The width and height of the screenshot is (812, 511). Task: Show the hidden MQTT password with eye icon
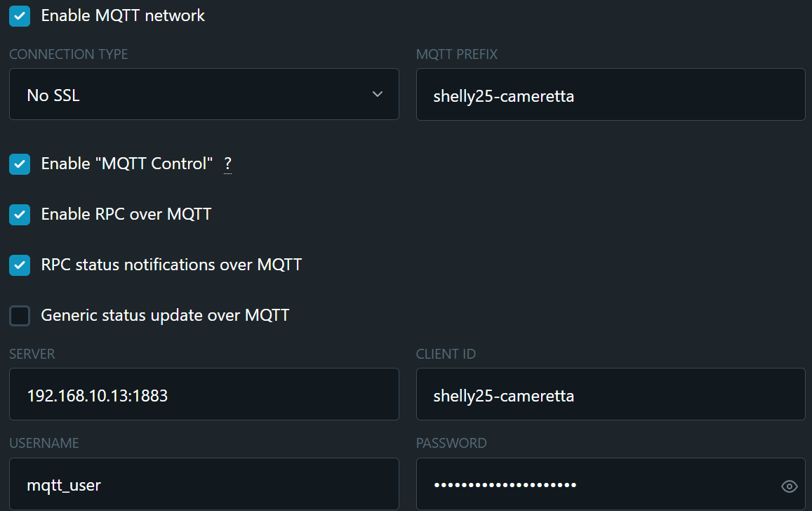[x=789, y=486]
